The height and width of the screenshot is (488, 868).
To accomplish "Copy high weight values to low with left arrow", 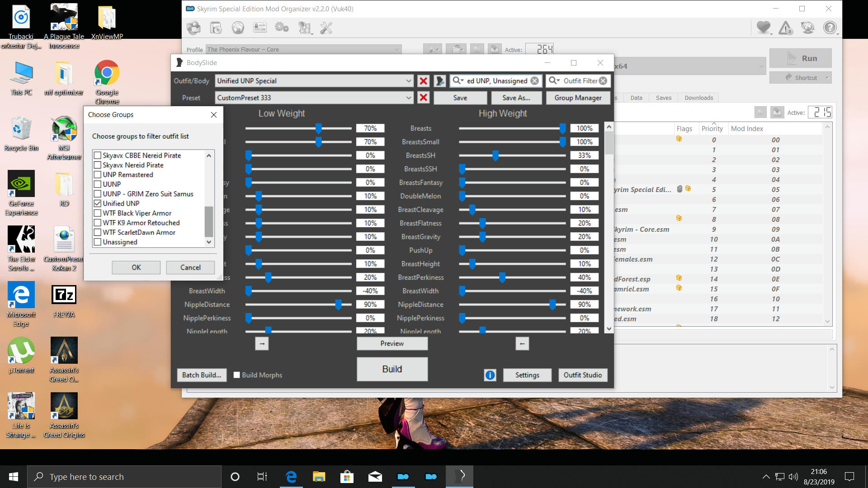I will 522,343.
